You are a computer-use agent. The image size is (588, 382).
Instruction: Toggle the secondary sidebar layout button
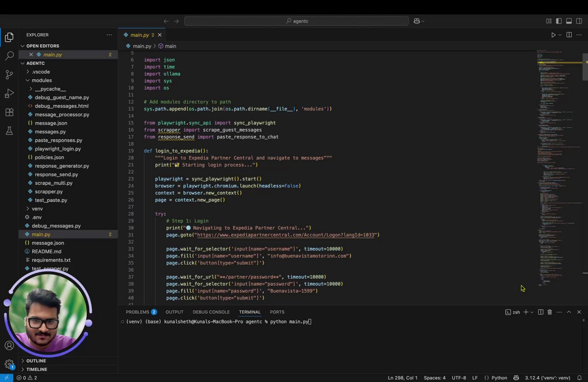click(x=579, y=21)
